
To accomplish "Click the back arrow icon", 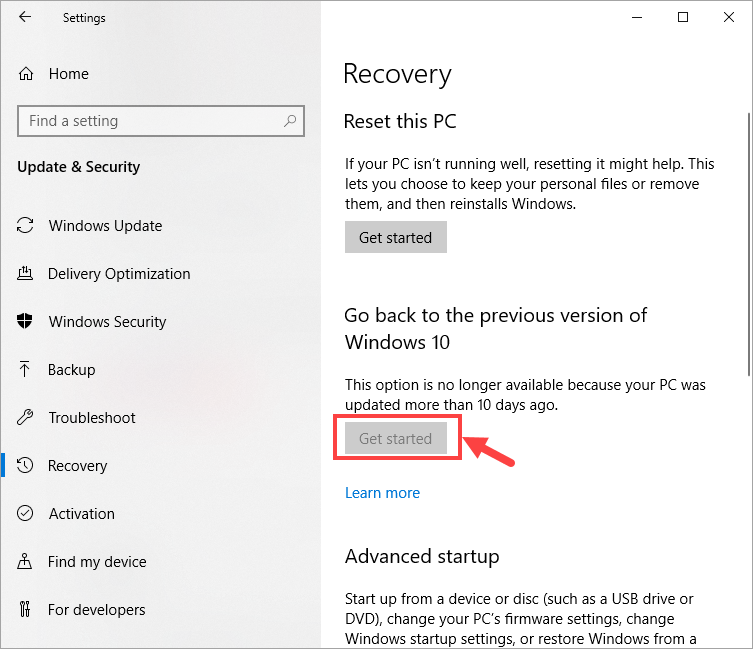I will tap(24, 17).
